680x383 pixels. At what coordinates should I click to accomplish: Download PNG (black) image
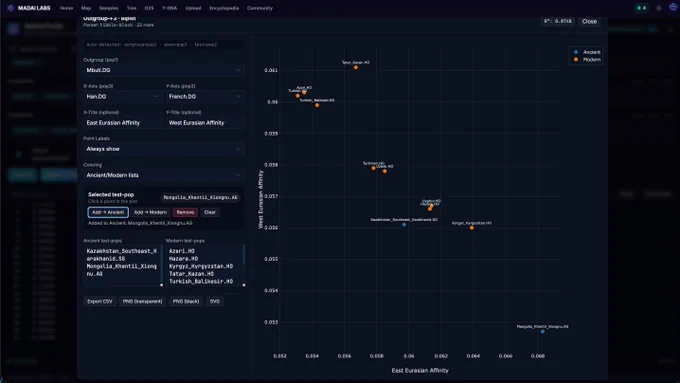pos(186,301)
